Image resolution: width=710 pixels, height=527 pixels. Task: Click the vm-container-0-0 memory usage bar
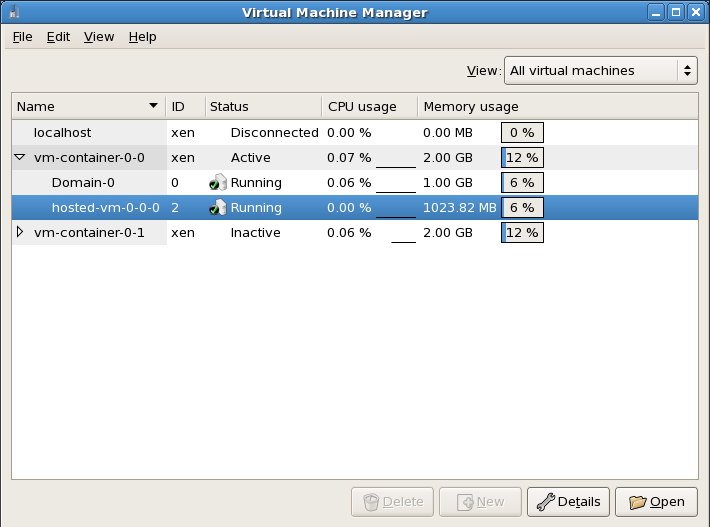(522, 158)
